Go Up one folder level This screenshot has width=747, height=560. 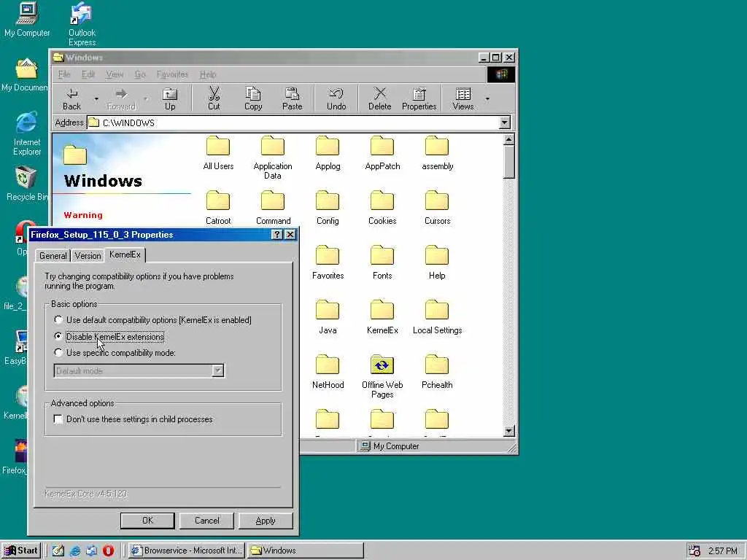click(170, 99)
